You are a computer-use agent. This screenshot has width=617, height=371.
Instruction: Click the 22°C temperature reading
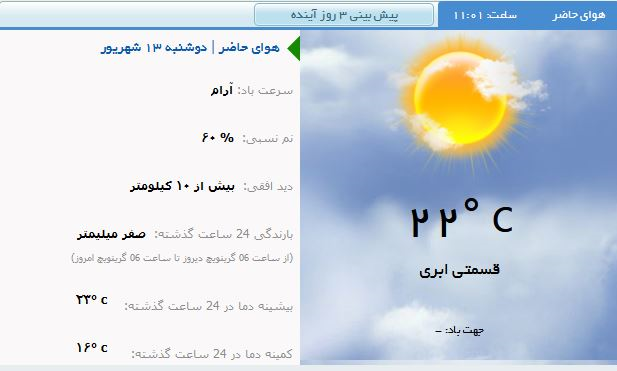coord(462,218)
